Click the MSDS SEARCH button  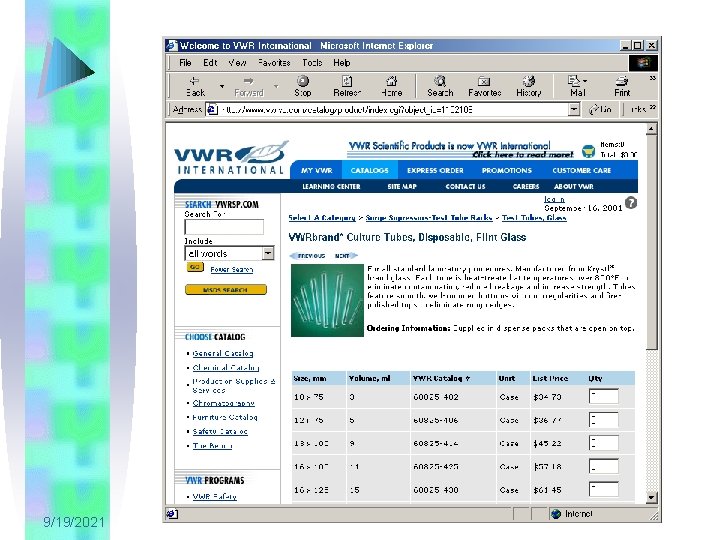[x=225, y=290]
